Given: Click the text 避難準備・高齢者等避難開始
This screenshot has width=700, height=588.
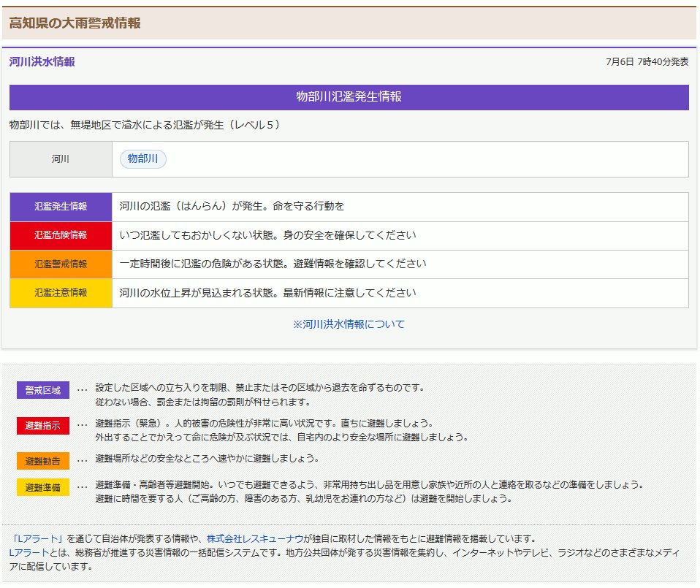Looking at the screenshot, I should pyautogui.click(x=154, y=484).
